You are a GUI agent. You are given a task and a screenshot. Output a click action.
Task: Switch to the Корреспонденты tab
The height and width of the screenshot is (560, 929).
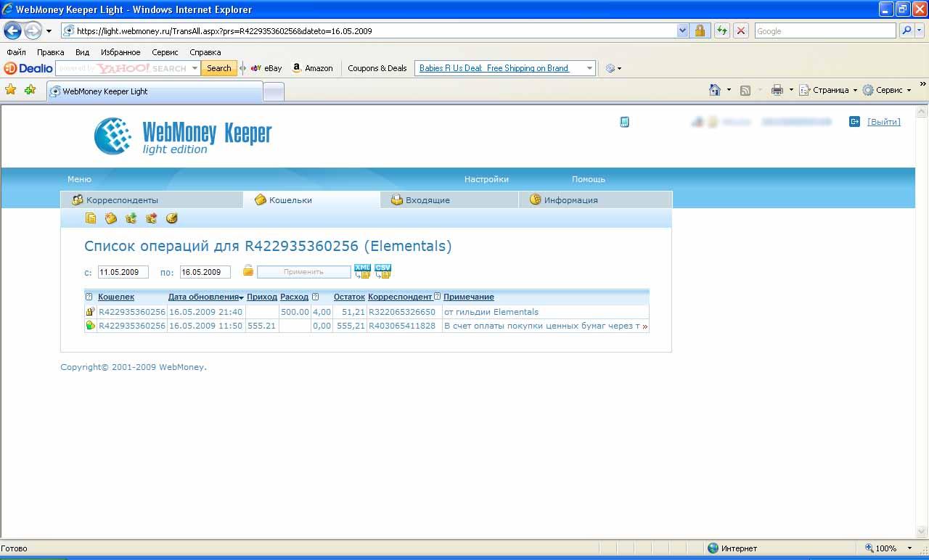152,199
